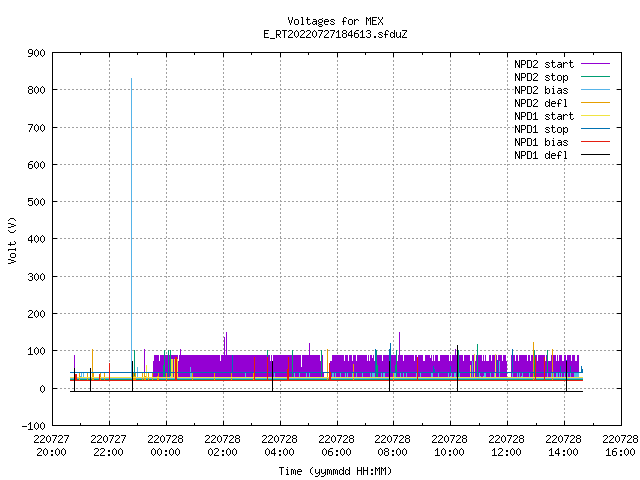Click the y-axis tick value 200
The image size is (640, 480).
click(36, 314)
